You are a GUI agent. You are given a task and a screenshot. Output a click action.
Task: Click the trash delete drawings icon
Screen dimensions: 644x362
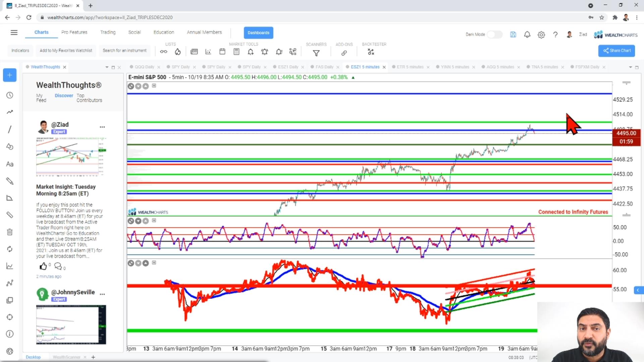(x=10, y=232)
